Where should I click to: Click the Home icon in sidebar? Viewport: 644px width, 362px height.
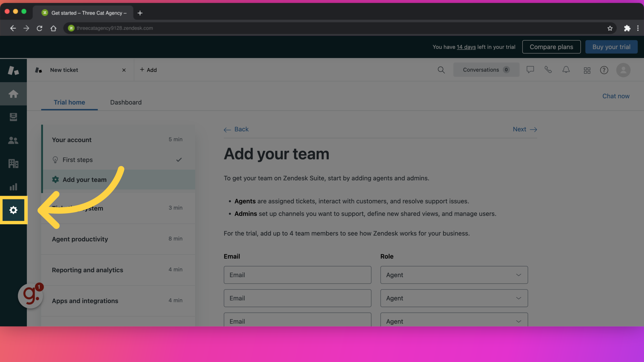click(x=13, y=94)
